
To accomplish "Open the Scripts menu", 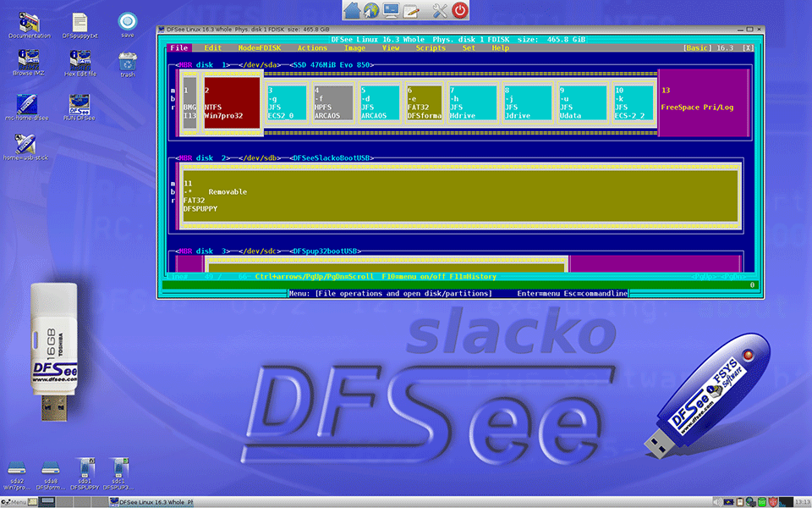I will click(x=431, y=47).
